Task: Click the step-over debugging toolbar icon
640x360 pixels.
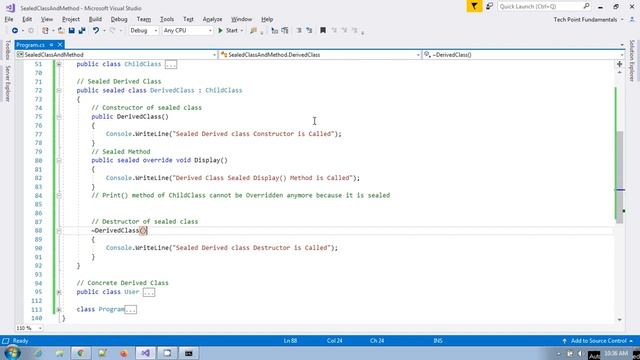Action: pos(285,31)
